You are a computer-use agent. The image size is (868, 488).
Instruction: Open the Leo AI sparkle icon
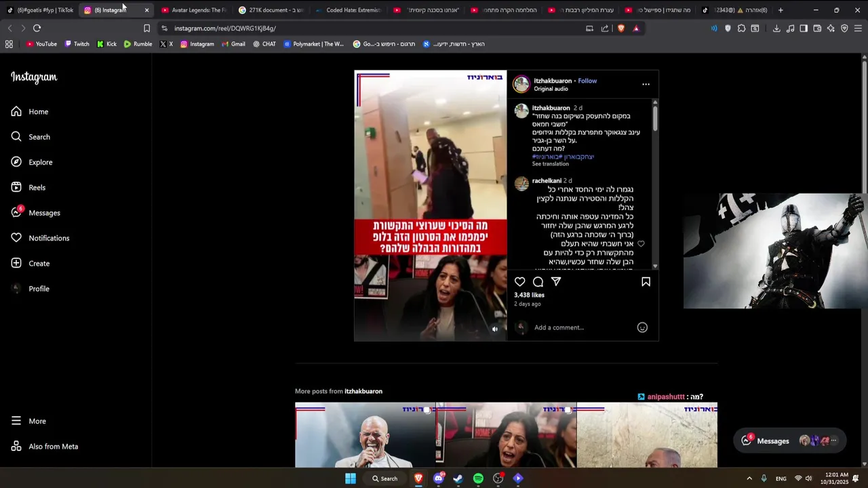click(831, 28)
